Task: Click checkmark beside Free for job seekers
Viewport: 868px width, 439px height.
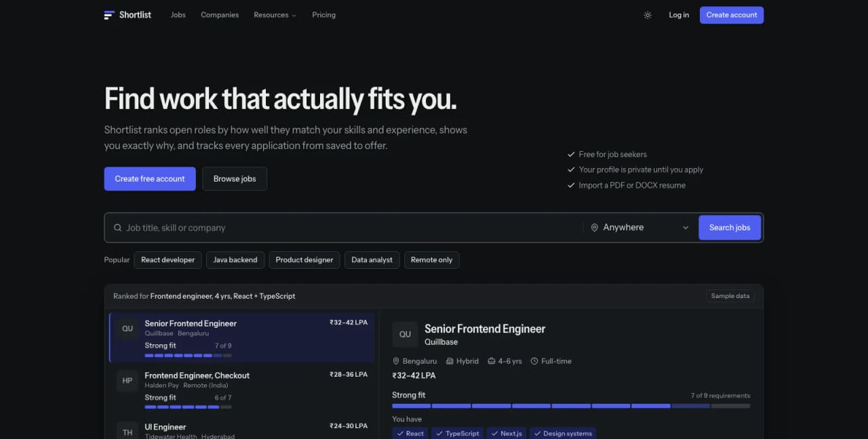Action: point(571,154)
